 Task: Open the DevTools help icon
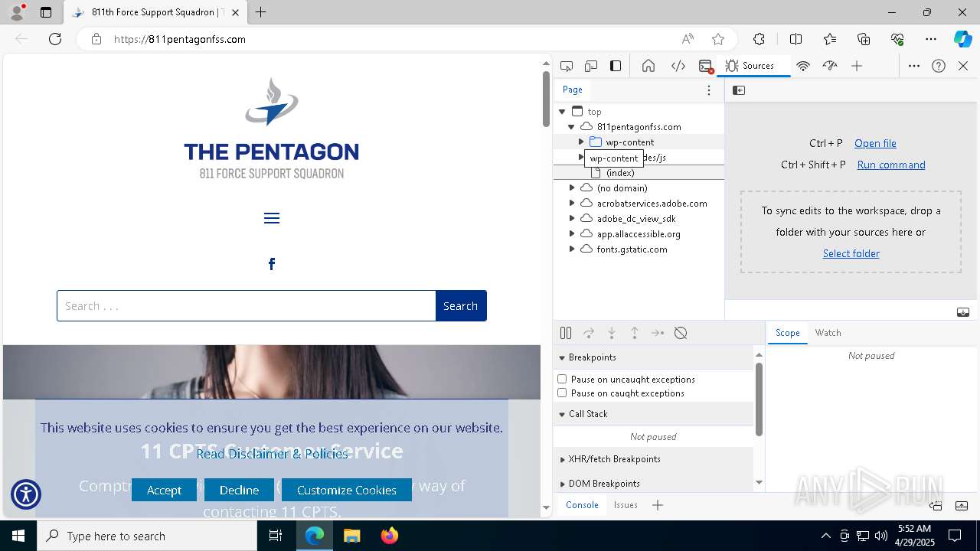tap(939, 66)
